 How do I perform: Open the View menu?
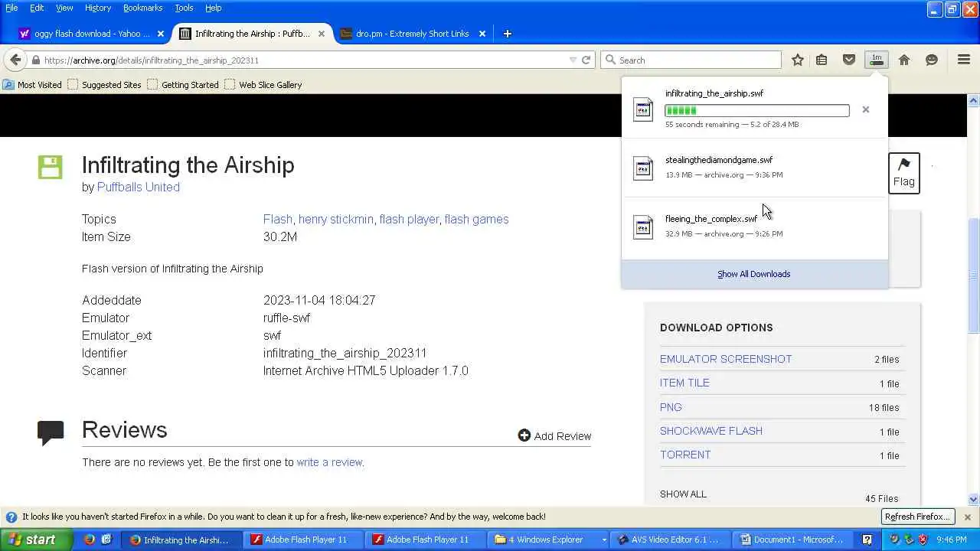coord(64,8)
